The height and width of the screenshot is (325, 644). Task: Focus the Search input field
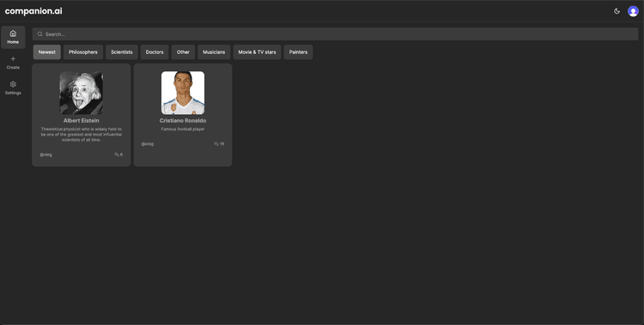pyautogui.click(x=335, y=34)
